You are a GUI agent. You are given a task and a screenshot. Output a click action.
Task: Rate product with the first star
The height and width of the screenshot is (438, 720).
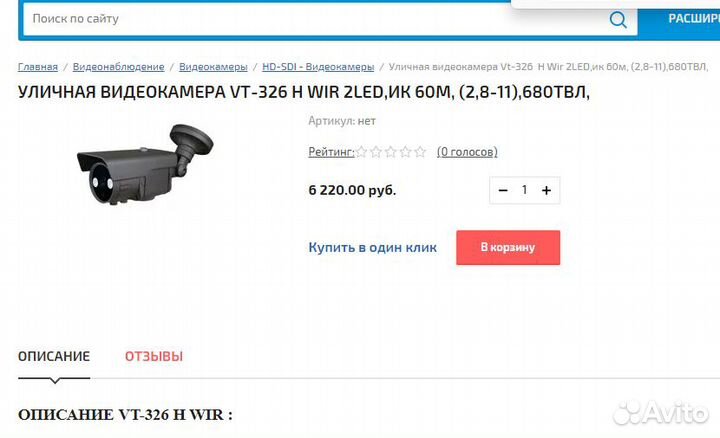click(x=361, y=152)
